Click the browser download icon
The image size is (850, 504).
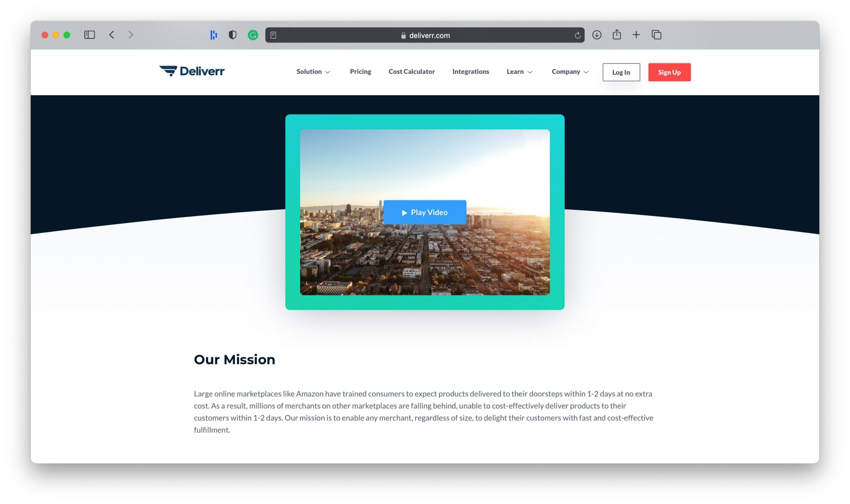(597, 35)
